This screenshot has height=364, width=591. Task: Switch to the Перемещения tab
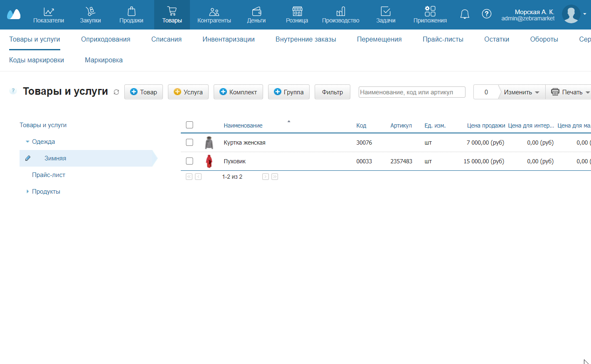coord(379,39)
